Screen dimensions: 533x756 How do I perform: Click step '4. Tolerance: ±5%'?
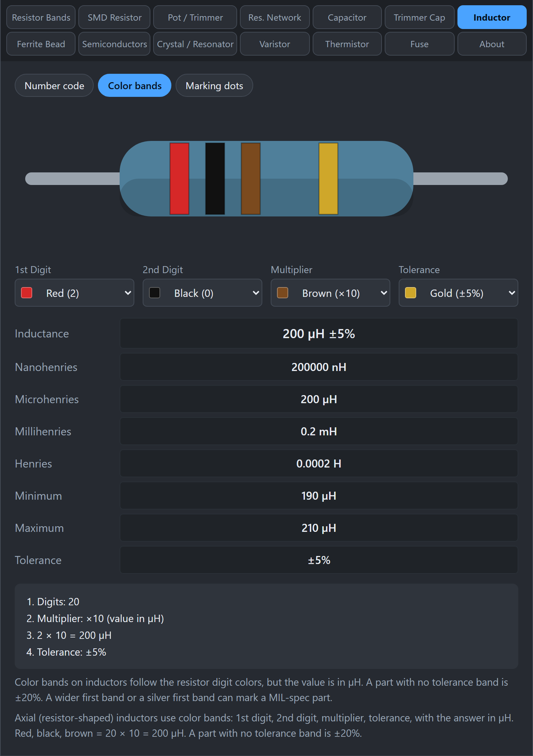66,652
